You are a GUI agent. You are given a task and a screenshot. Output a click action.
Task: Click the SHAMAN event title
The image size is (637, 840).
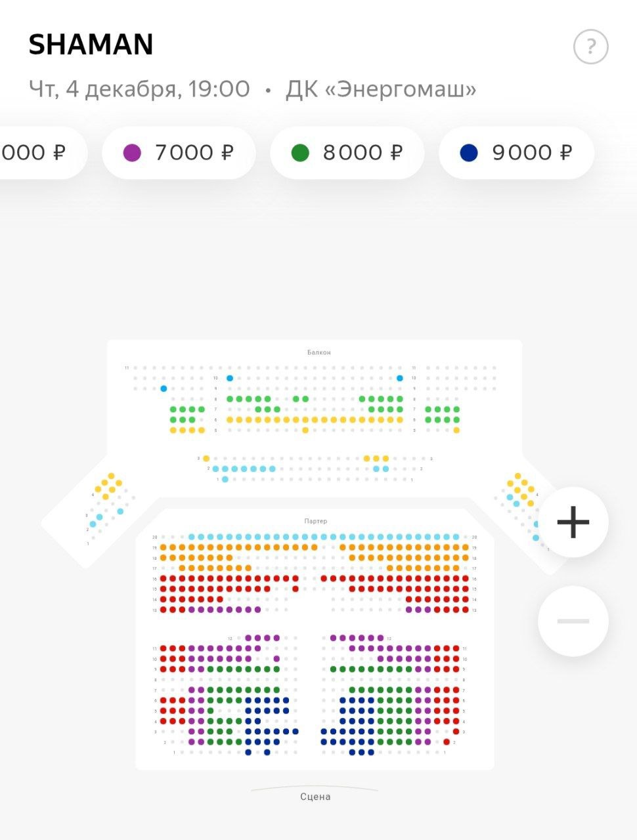tap(91, 45)
